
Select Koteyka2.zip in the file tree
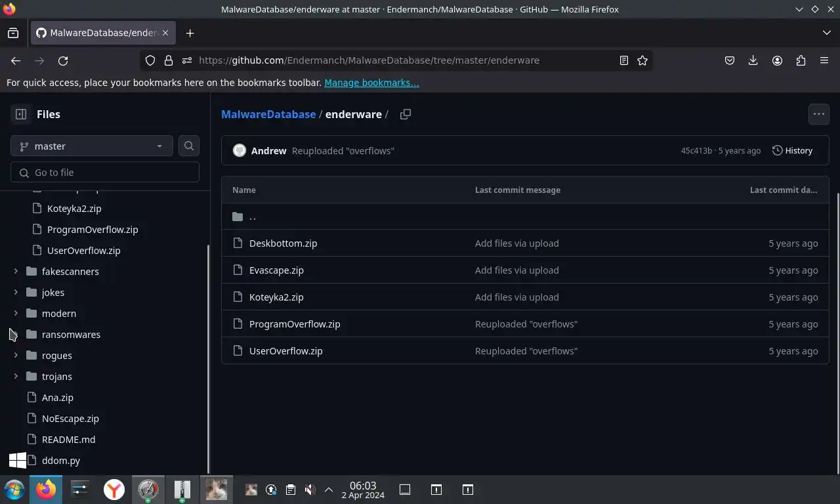pyautogui.click(x=74, y=208)
